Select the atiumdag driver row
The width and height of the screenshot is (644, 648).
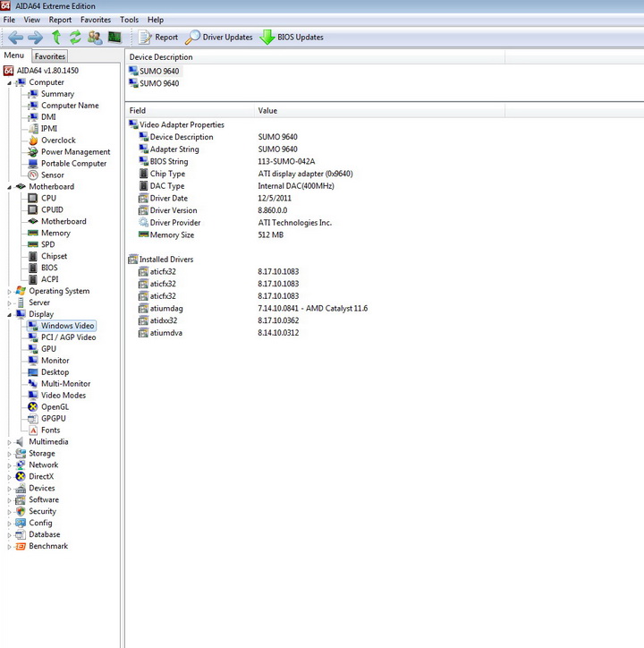point(253,309)
